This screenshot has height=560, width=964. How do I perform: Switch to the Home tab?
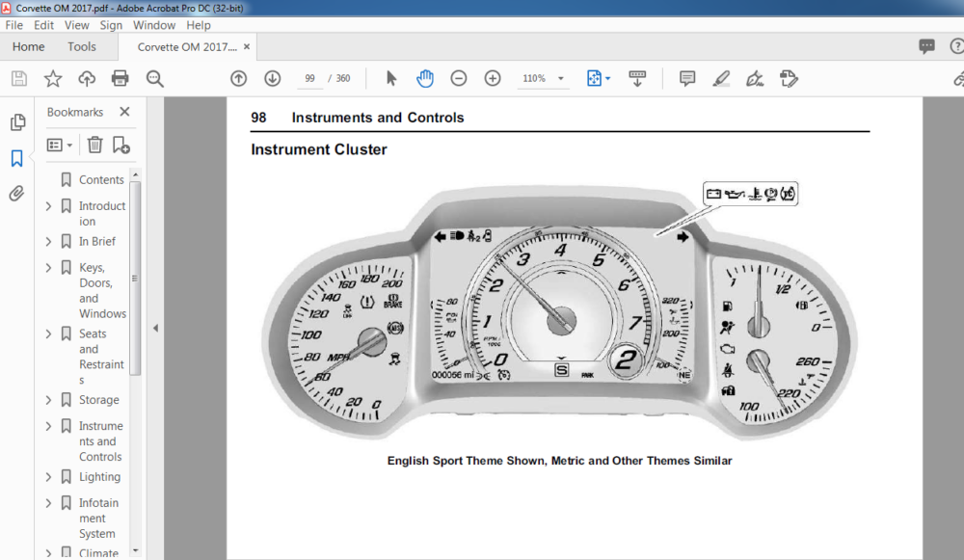tap(28, 46)
